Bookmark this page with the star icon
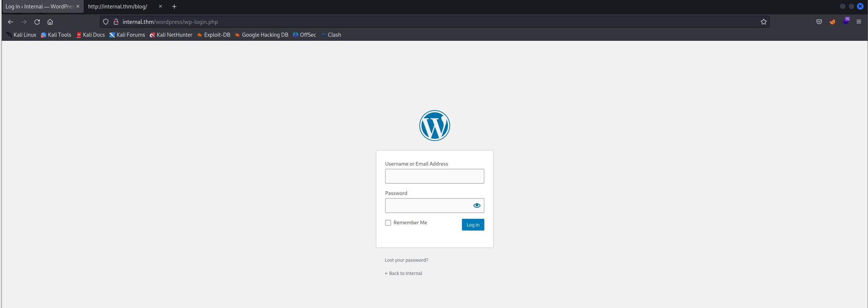 pyautogui.click(x=764, y=22)
